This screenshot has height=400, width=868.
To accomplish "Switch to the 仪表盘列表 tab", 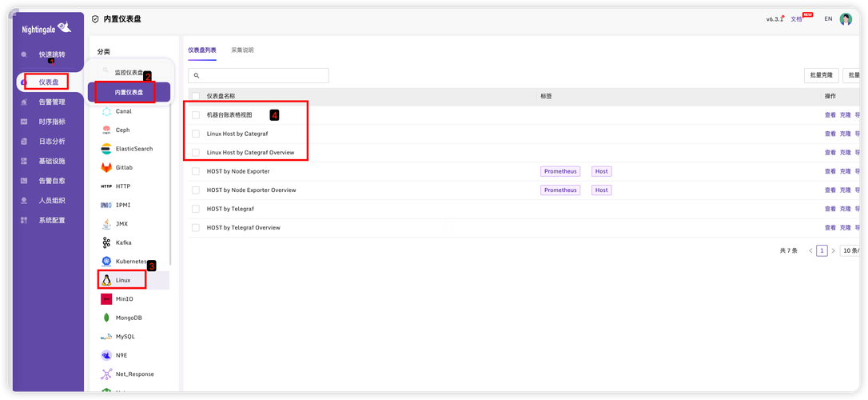I will [x=202, y=50].
